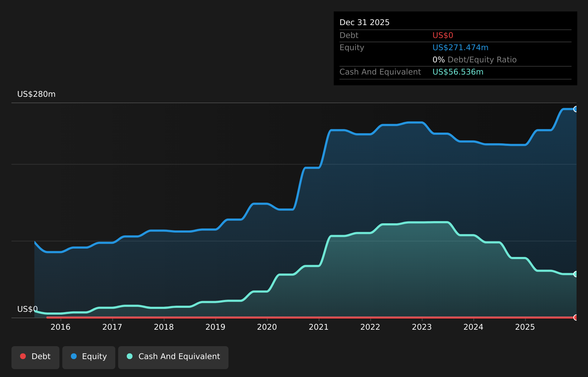The height and width of the screenshot is (377, 588).
Task: Click the red Debt legend dot icon
Action: [23, 356]
